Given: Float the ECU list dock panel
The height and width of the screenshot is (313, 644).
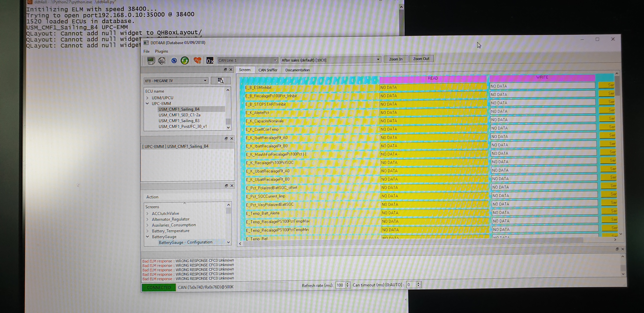Looking at the screenshot, I should point(225,70).
